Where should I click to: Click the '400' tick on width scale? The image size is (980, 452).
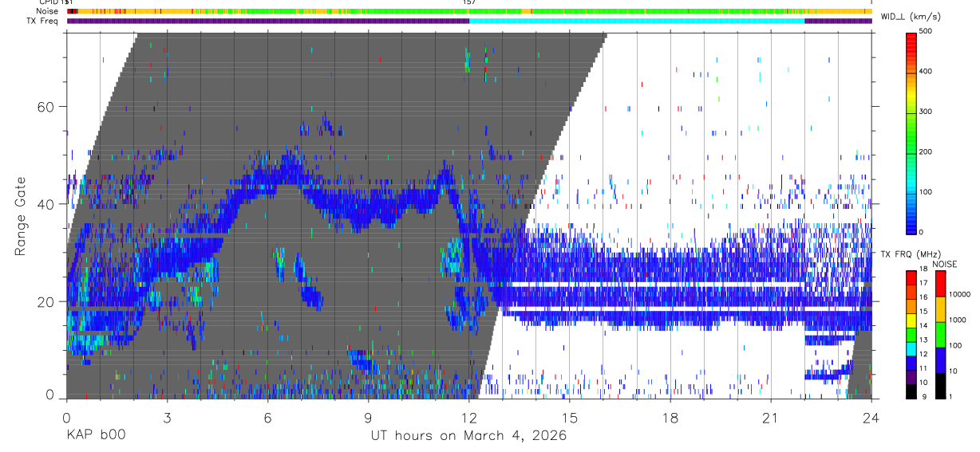coord(926,71)
